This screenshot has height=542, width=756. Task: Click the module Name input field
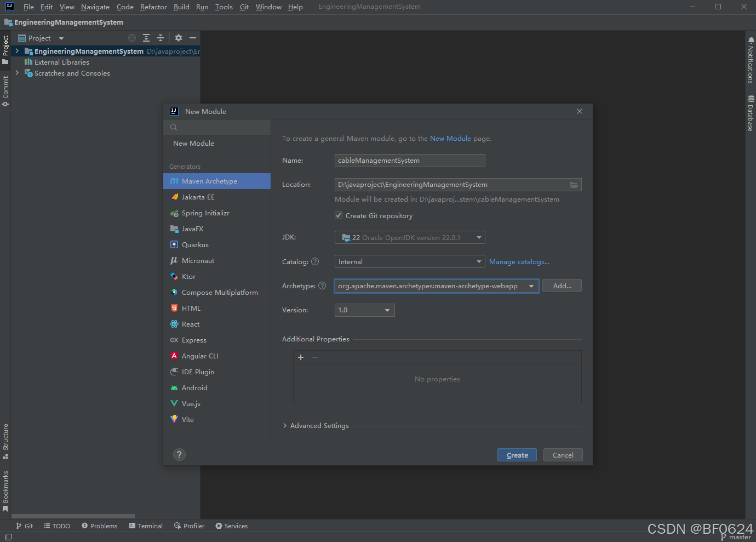tap(410, 161)
